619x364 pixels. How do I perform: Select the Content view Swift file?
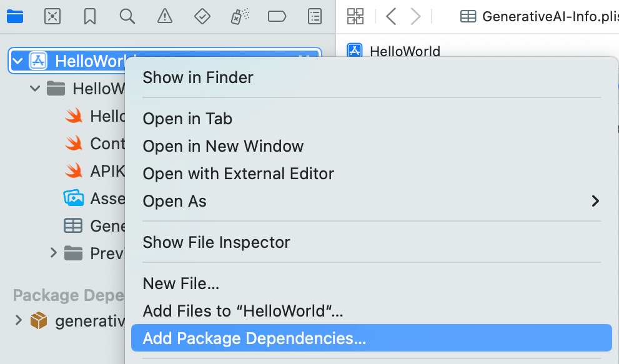pyautogui.click(x=95, y=144)
